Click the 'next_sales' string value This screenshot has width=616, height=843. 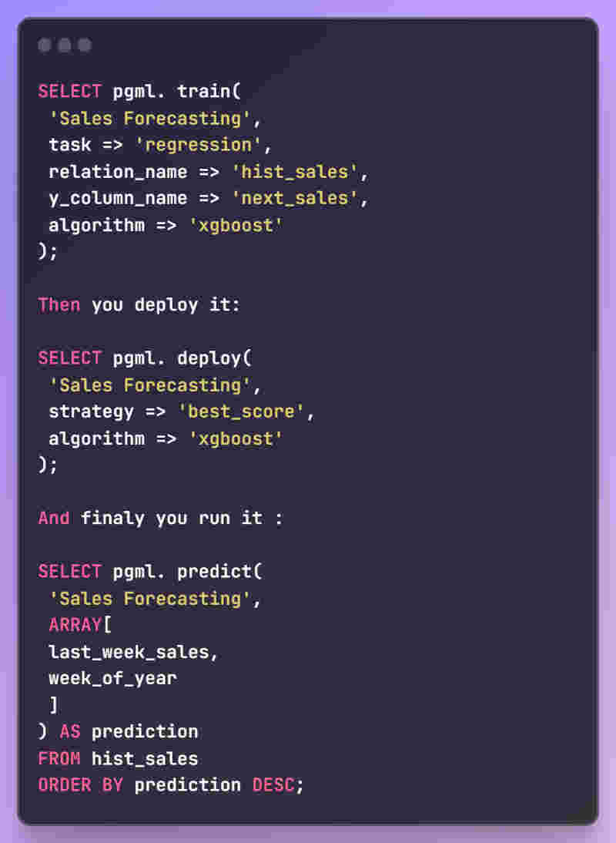click(295, 198)
